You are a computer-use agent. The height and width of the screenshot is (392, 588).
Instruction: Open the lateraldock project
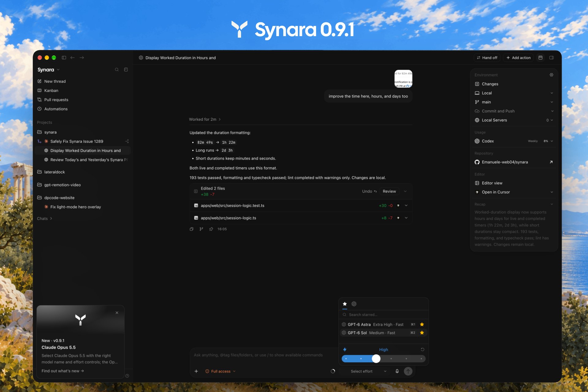point(54,172)
